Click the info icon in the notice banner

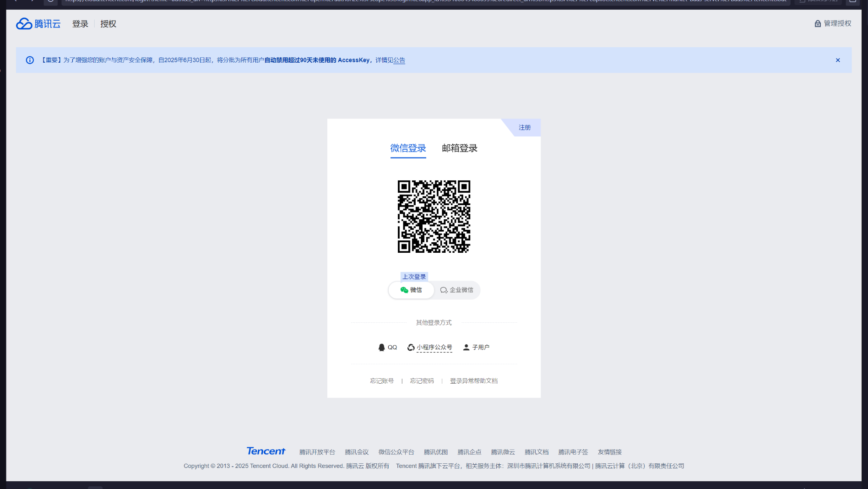pyautogui.click(x=30, y=60)
